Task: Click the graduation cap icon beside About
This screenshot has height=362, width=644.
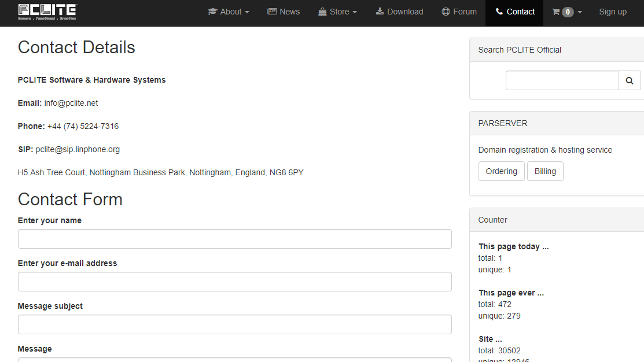Action: tap(212, 12)
